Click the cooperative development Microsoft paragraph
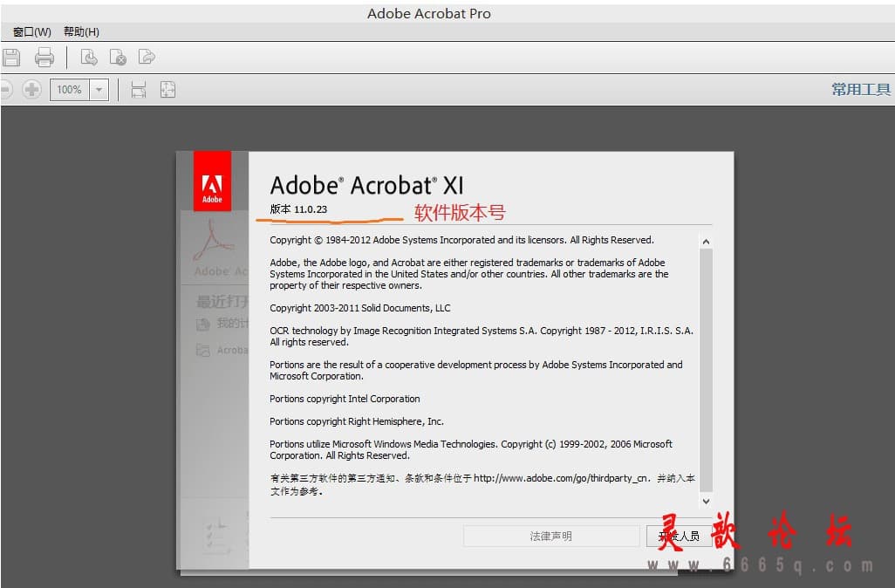The width and height of the screenshot is (895, 588). pos(476,371)
